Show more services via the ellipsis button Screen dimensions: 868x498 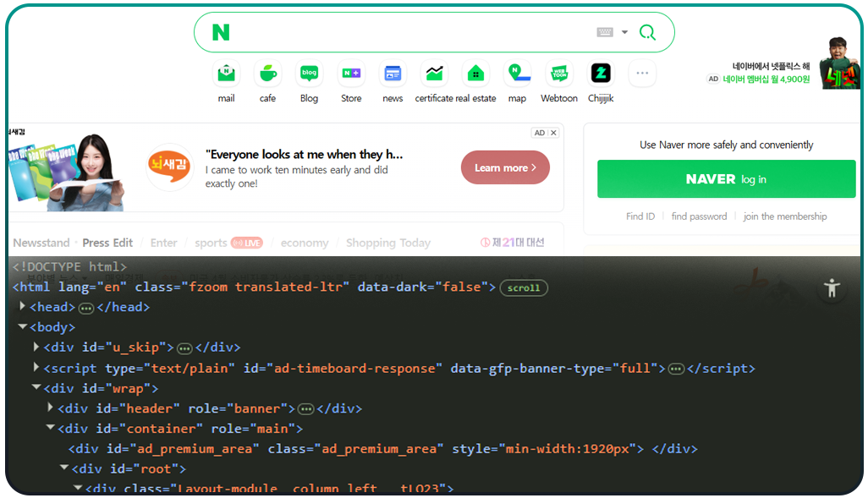coord(642,73)
